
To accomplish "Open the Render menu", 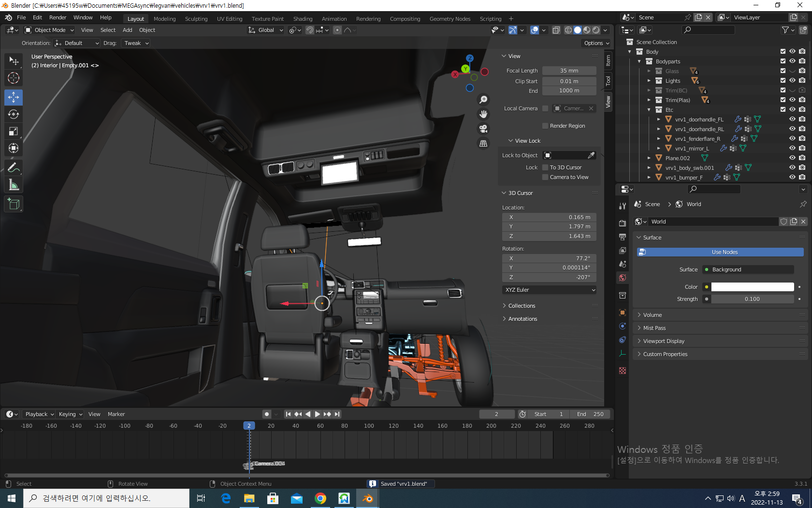I will (58, 17).
